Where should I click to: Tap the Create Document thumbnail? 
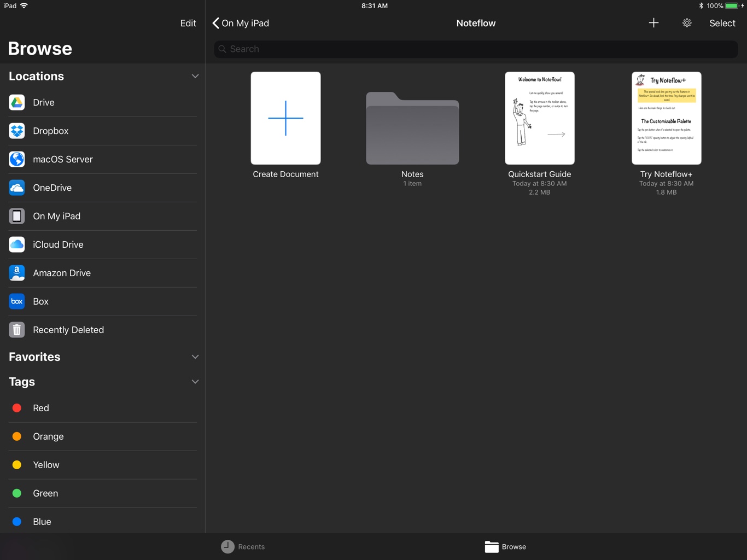[x=285, y=118]
